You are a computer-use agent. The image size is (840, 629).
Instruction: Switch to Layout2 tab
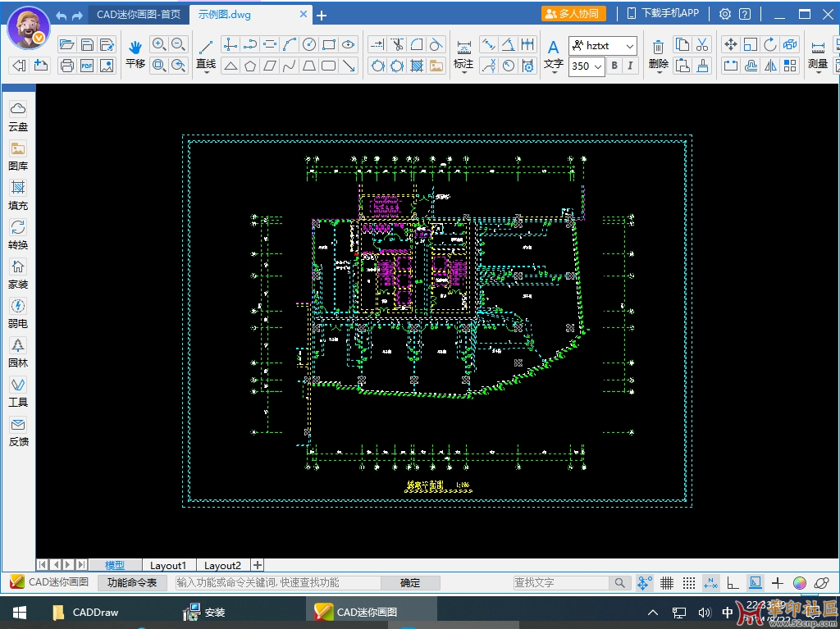click(x=222, y=565)
